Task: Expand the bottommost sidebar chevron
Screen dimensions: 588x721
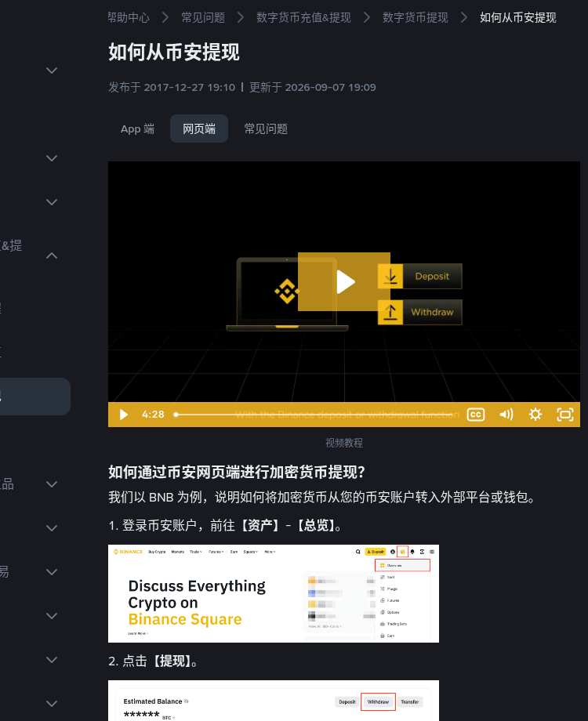Action: click(x=52, y=704)
